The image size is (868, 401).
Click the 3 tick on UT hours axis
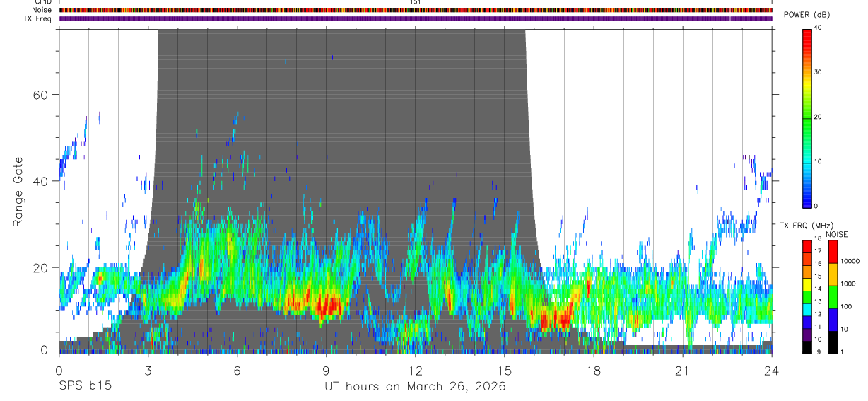148,370
